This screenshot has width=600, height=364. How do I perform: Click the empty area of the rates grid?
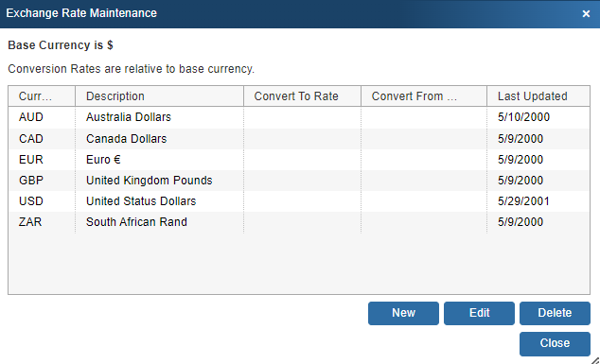coord(299,264)
